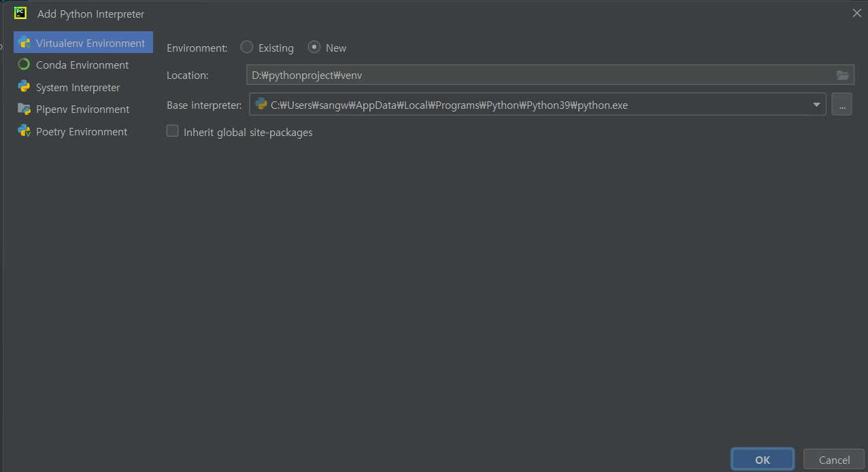Viewport: 868px width, 472px height.
Task: Click the Pipenv folder icon
Action: (x=24, y=109)
